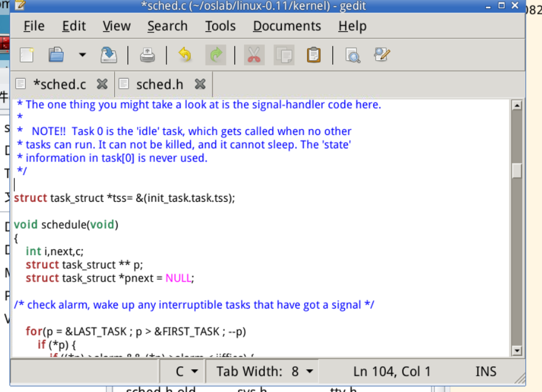Change Tab Width from status bar
This screenshot has width=542, height=392.
pyautogui.click(x=265, y=372)
